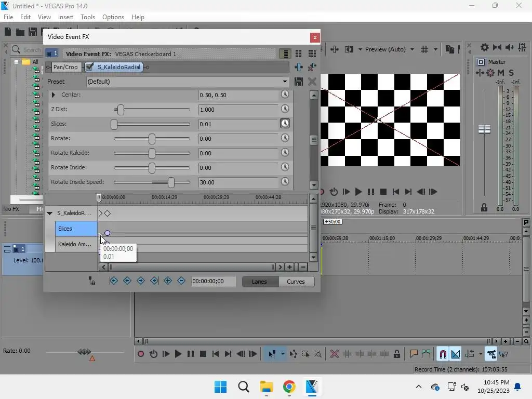Insert a marker from toolbar
Screen dimensions: 532x399
click(x=414, y=354)
